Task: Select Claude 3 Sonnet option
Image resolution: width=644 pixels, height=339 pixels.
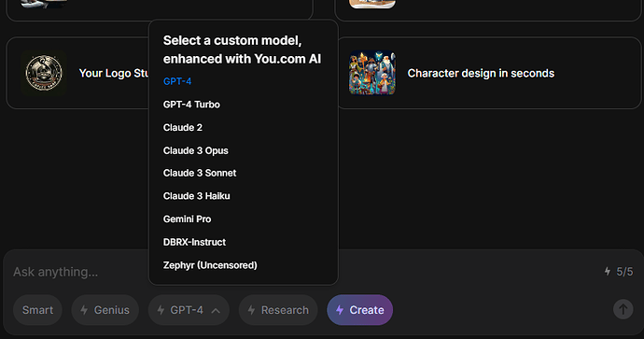Action: coord(200,173)
